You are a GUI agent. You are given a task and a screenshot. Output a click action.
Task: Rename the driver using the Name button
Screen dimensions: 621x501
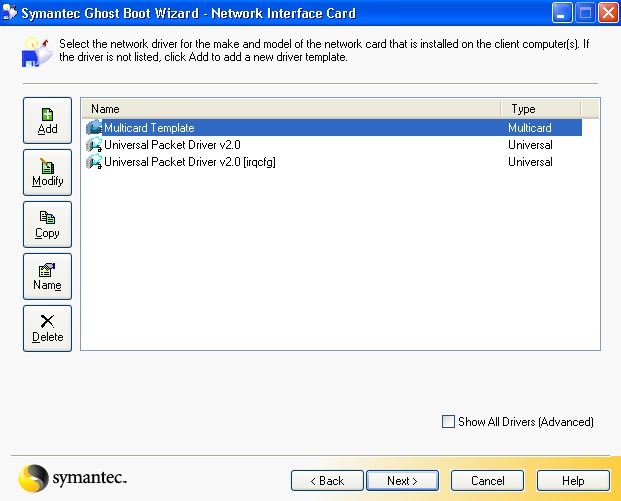47,276
